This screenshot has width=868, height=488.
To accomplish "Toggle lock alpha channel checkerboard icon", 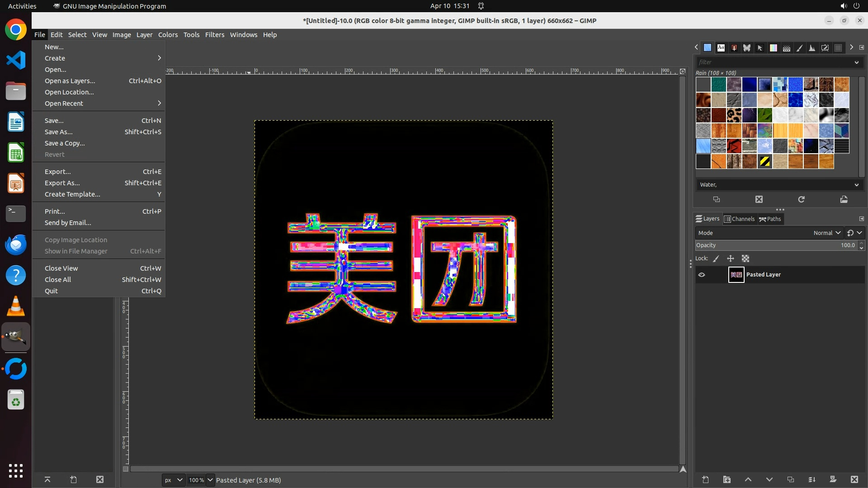I will click(745, 258).
